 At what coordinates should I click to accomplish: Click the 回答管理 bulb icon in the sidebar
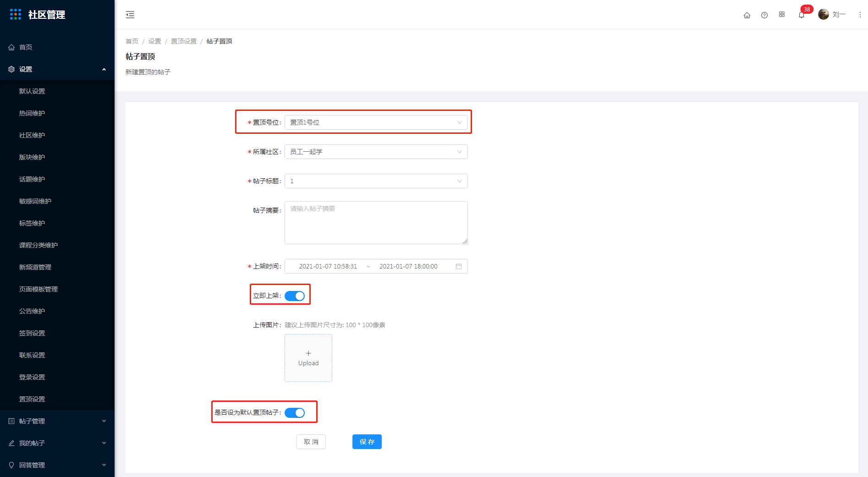coord(11,465)
